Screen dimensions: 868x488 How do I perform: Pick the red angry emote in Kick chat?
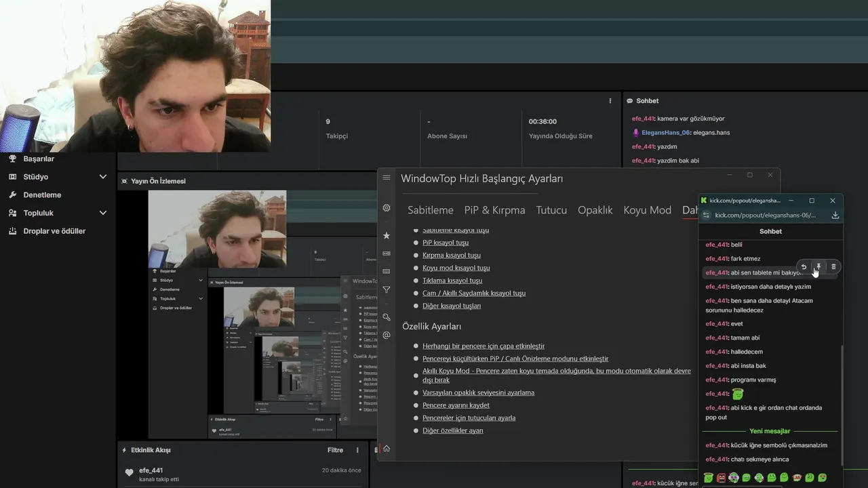[722, 478]
